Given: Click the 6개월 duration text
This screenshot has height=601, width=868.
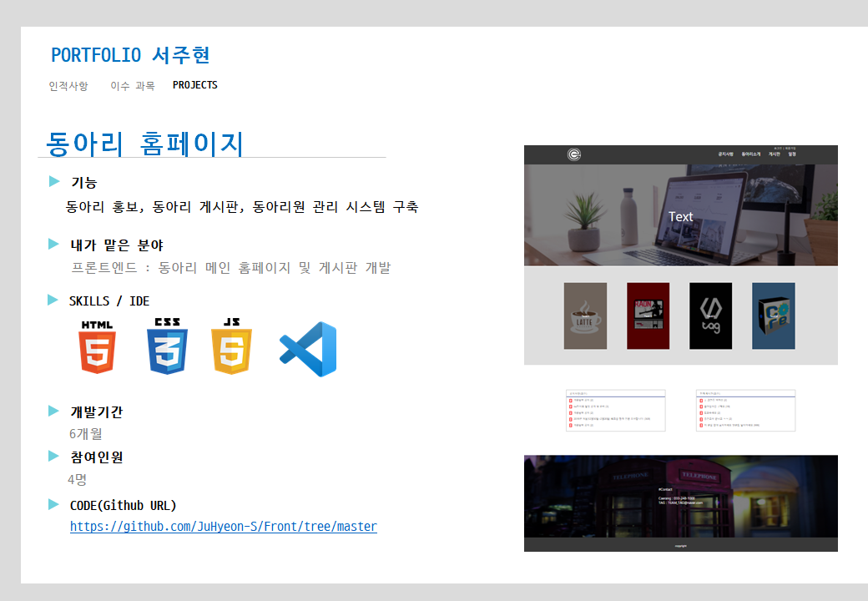Looking at the screenshot, I should 86,434.
